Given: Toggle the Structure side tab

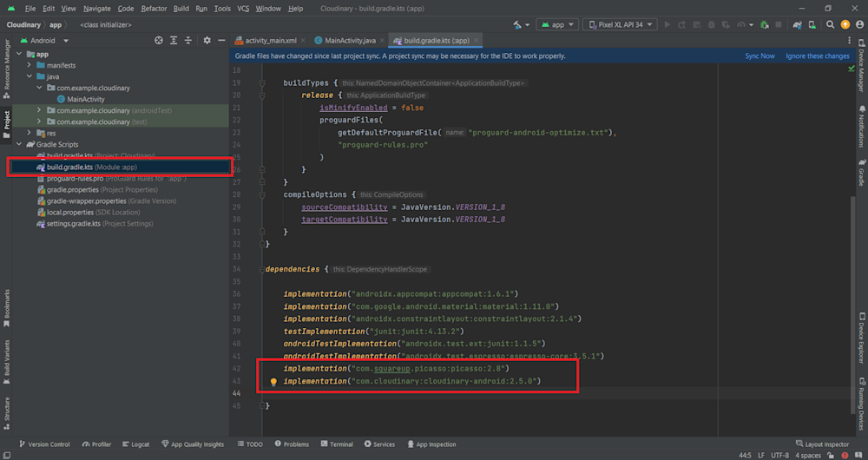Looking at the screenshot, I should click(x=6, y=413).
